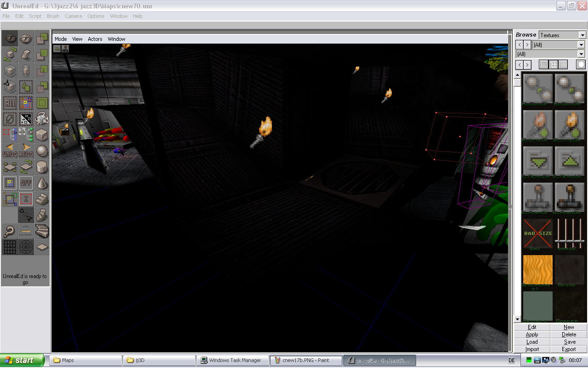Click the select none (Ø) tool
Image resolution: width=588 pixels, height=368 pixels.
click(10, 118)
